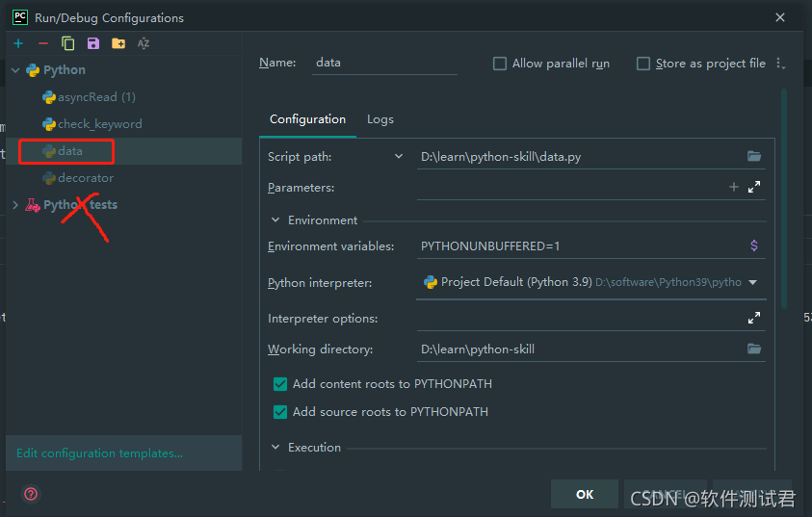Confirm with the OK button

pos(585,494)
